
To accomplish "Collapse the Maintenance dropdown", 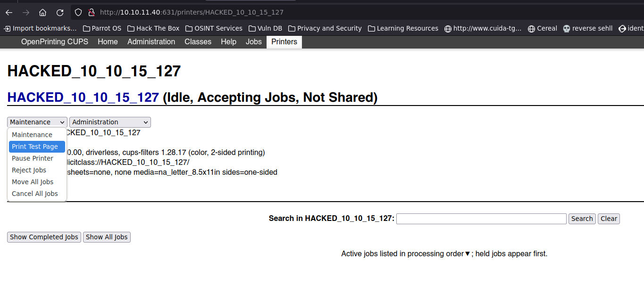I will click(37, 122).
